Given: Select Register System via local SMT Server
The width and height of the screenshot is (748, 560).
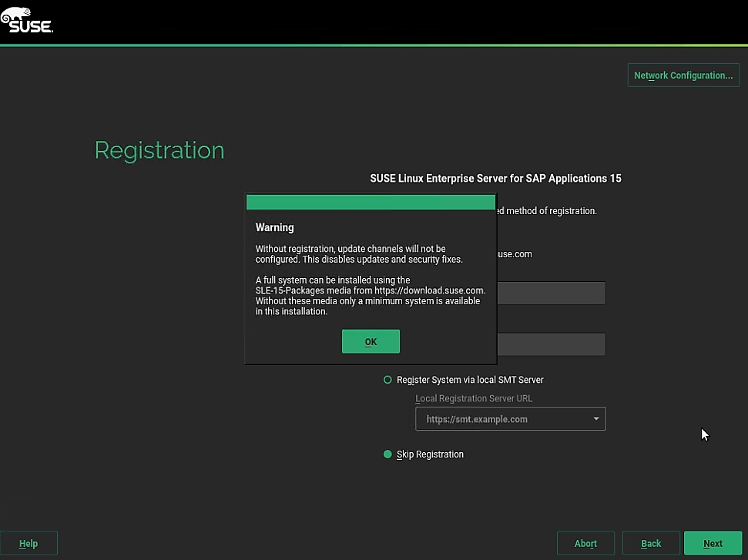Looking at the screenshot, I should 387,380.
